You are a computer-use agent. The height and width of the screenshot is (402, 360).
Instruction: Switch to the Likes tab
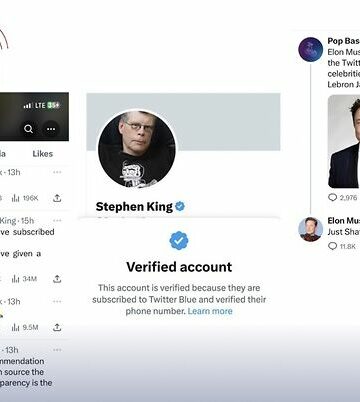click(43, 154)
